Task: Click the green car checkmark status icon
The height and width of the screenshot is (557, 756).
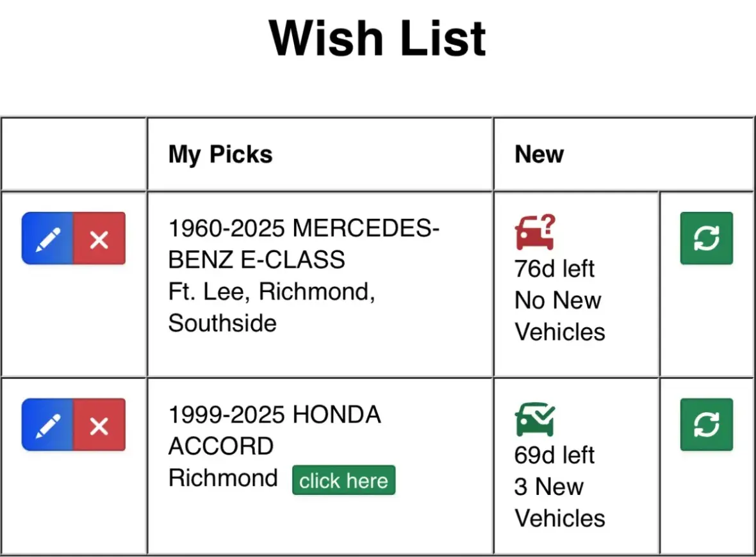Action: click(534, 419)
